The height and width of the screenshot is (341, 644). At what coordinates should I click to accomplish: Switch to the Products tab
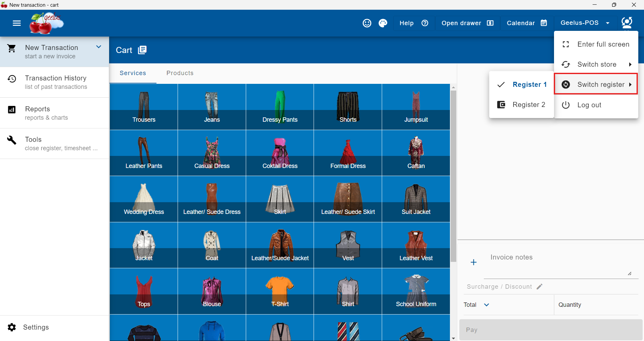(x=180, y=73)
